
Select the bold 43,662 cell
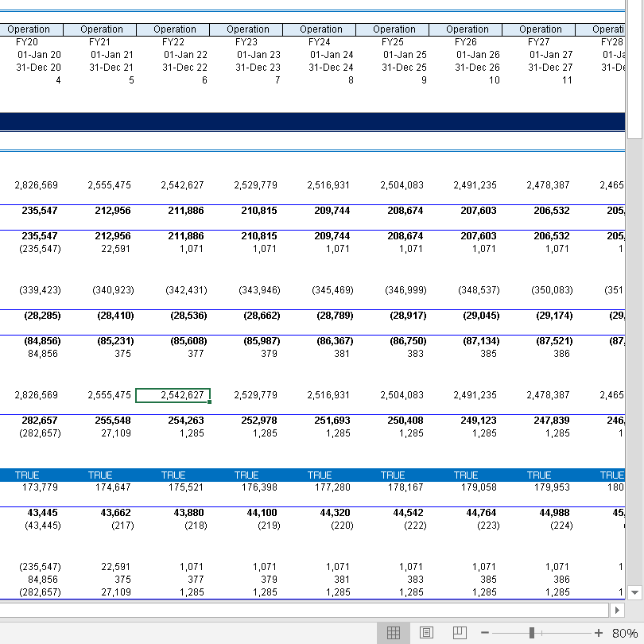point(115,513)
